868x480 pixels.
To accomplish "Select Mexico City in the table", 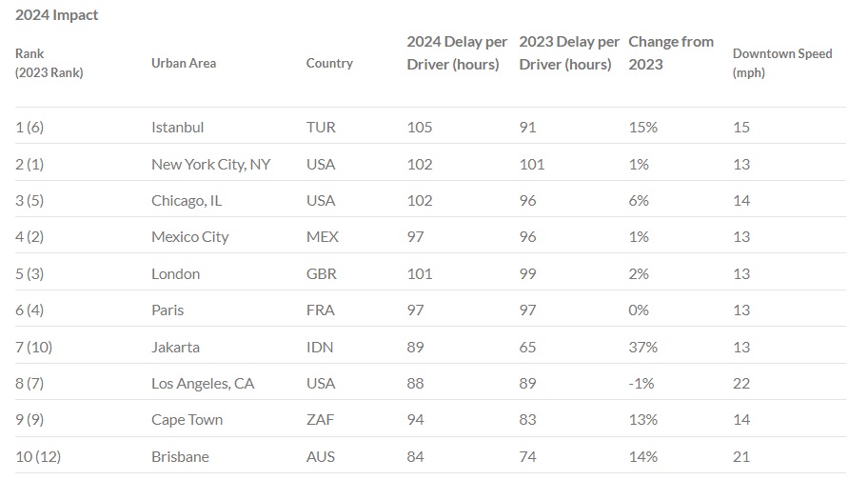I will click(190, 237).
